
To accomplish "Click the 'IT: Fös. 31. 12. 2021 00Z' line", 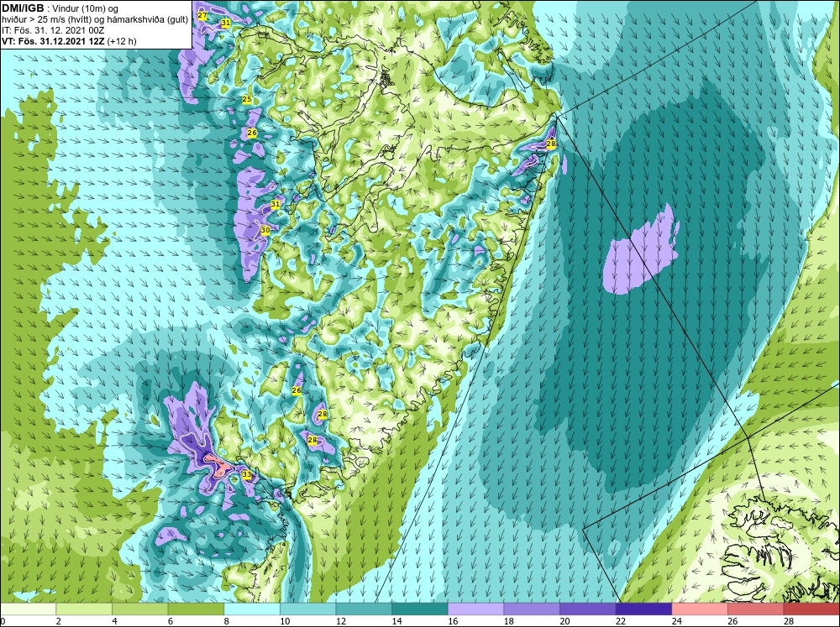I will 53,30.
